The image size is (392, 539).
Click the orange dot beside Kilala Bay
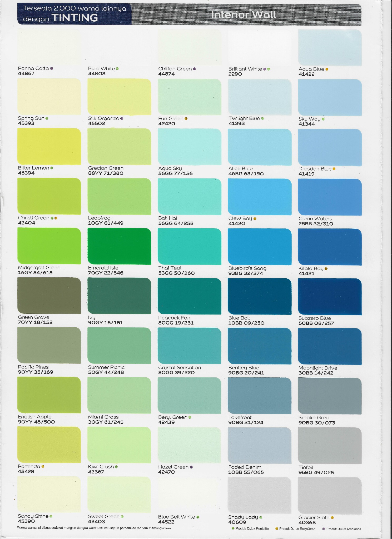[x=326, y=269]
